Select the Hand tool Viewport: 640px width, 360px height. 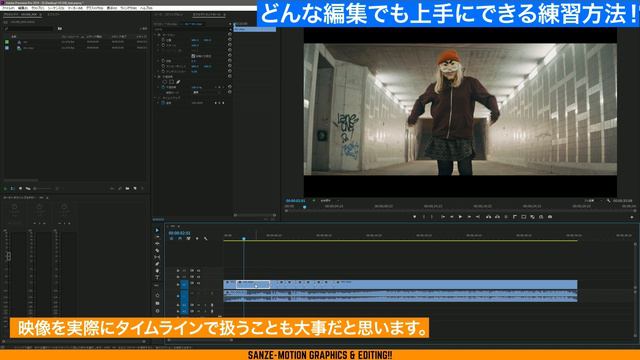tap(157, 271)
